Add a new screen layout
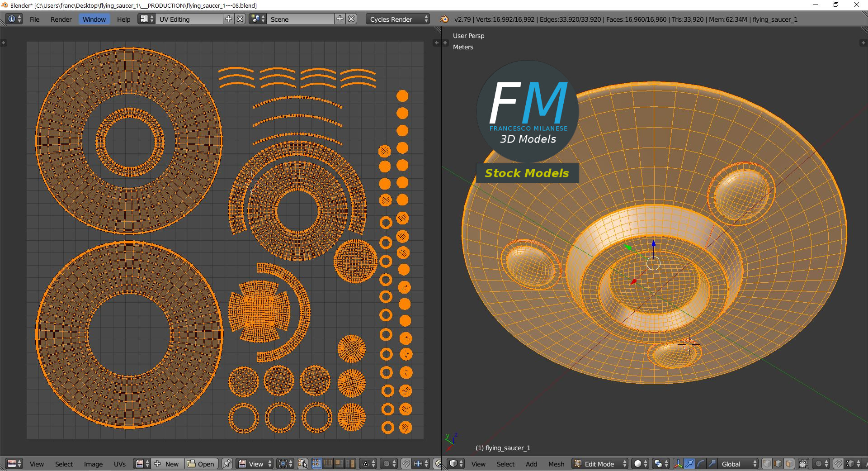 229,19
